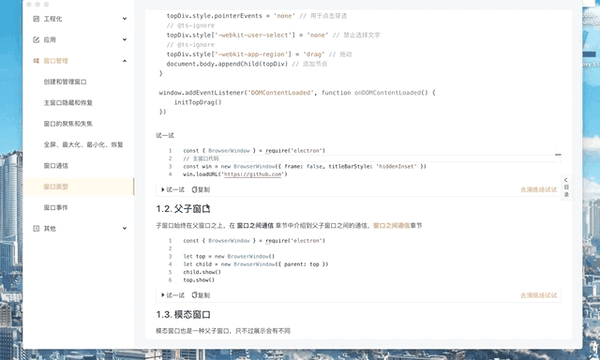This screenshot has height=360, width=600.
Task: Click the document.body.appendChild(topDiv) line
Action: coord(247,64)
